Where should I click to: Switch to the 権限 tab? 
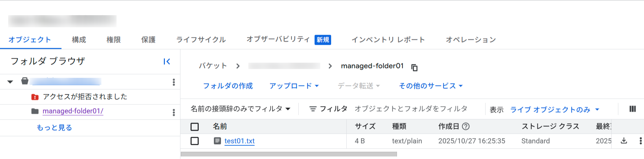point(114,40)
